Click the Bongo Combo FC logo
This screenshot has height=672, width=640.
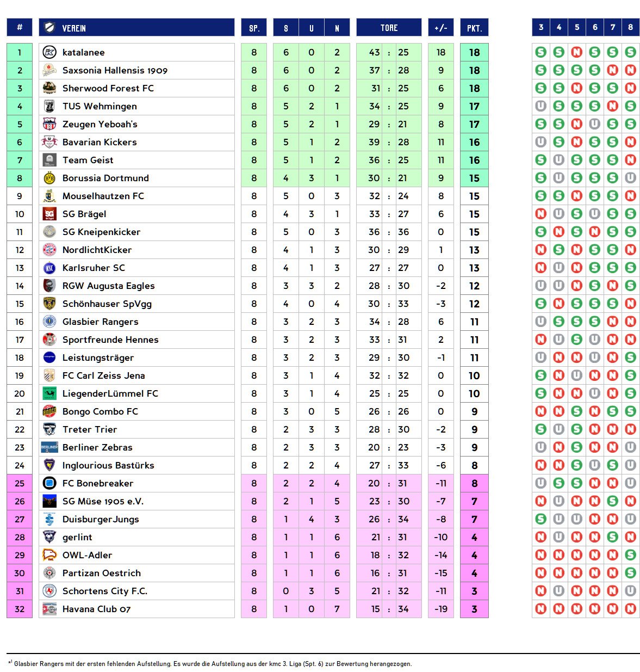pos(49,411)
